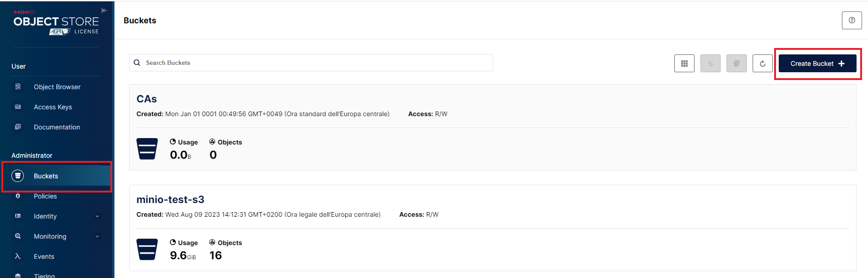This screenshot has width=868, height=278.
Task: Click the Tiering layers icon
Action: [x=18, y=275]
